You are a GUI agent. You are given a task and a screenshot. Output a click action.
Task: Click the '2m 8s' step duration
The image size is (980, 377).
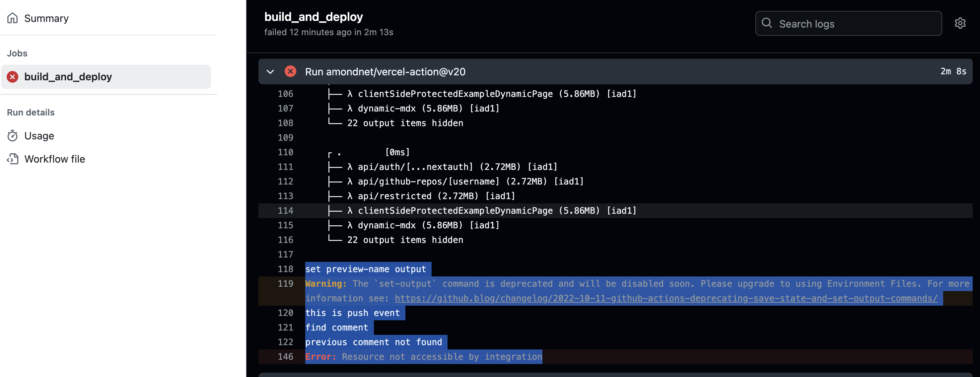953,71
